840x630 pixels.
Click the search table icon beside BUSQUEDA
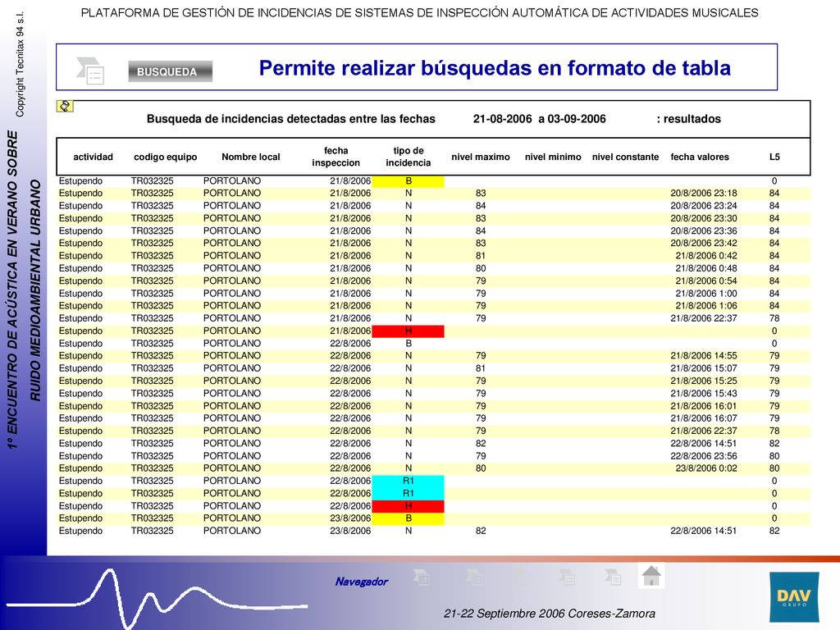(90, 71)
